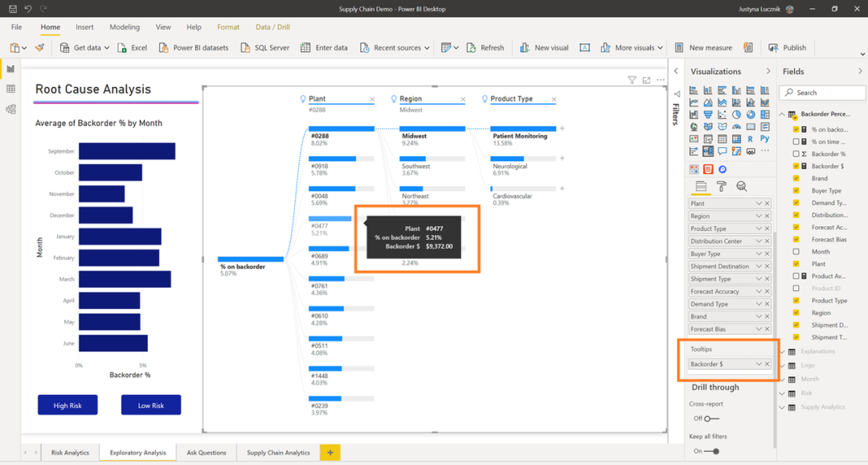
Task: Select the Scatter chart visual icon
Action: (723, 115)
